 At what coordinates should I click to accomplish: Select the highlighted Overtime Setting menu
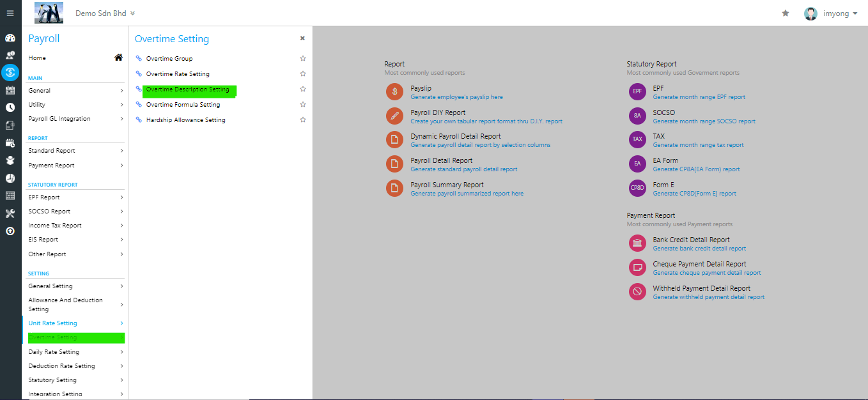click(x=75, y=337)
